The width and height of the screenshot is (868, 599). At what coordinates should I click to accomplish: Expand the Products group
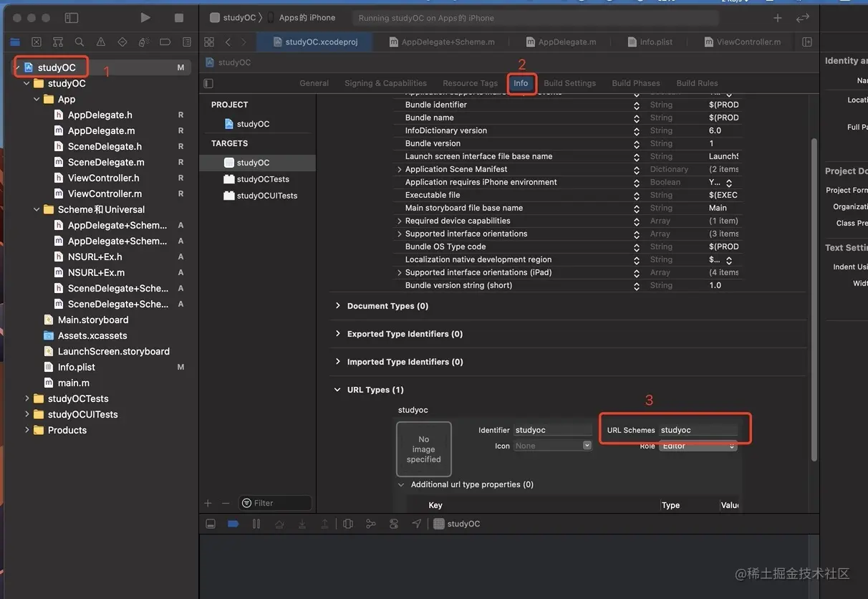click(27, 430)
